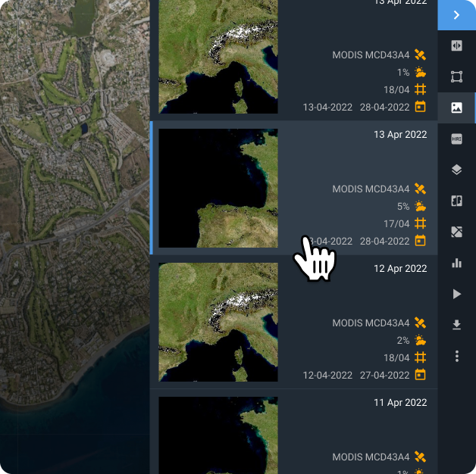476x474 pixels.
Task: Open the split map comparison icon
Action: click(x=456, y=201)
